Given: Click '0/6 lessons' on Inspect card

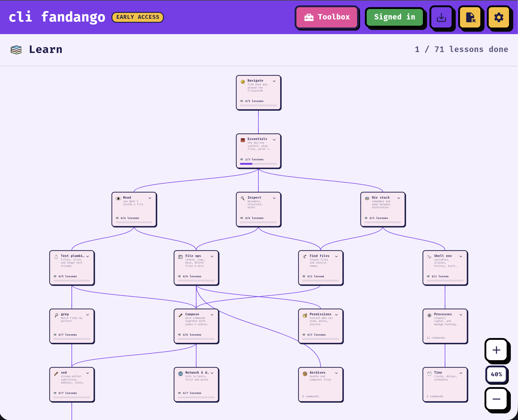Looking at the screenshot, I should (x=254, y=218).
